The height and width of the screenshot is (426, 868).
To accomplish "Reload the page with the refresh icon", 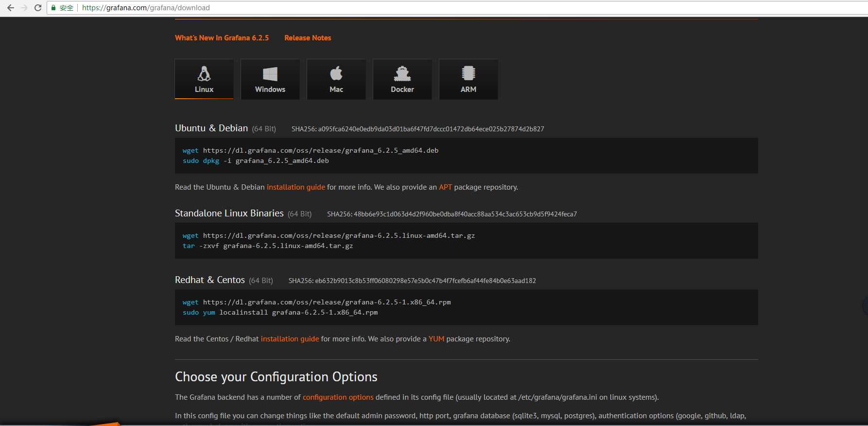I will (x=38, y=8).
